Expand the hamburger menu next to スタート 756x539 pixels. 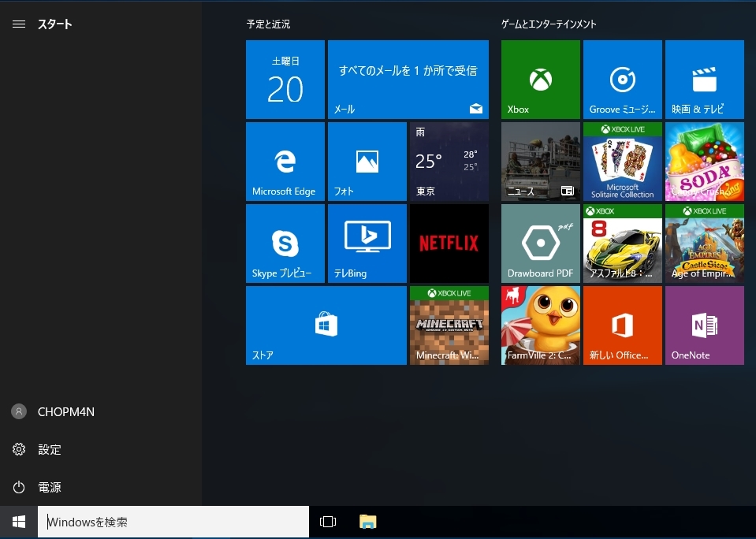click(19, 24)
